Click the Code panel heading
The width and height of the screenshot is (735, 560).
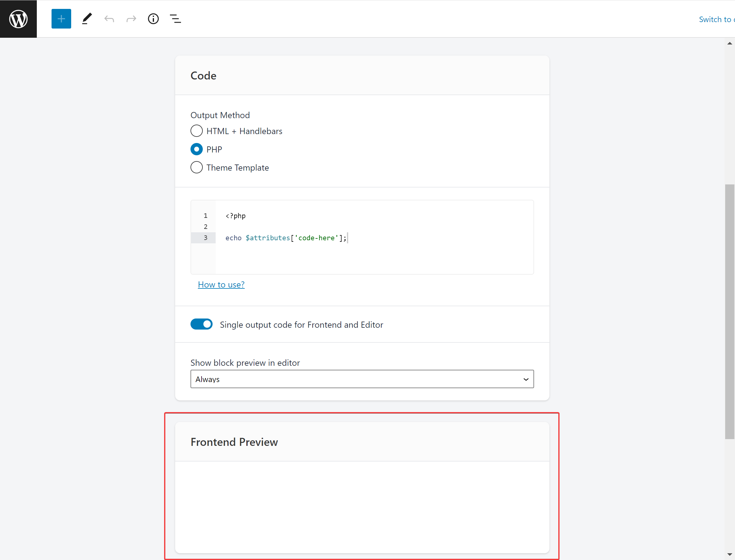[x=203, y=76]
